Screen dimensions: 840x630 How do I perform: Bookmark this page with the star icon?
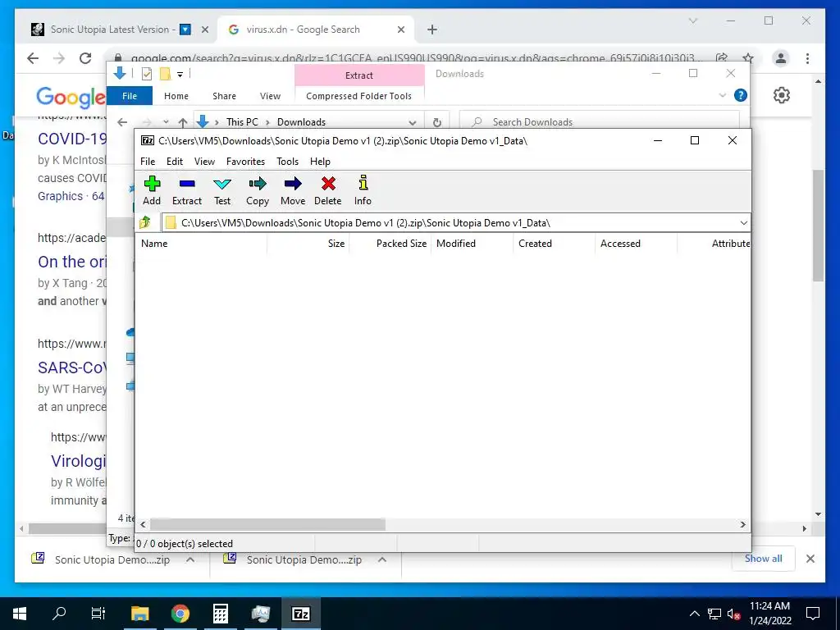point(748,58)
